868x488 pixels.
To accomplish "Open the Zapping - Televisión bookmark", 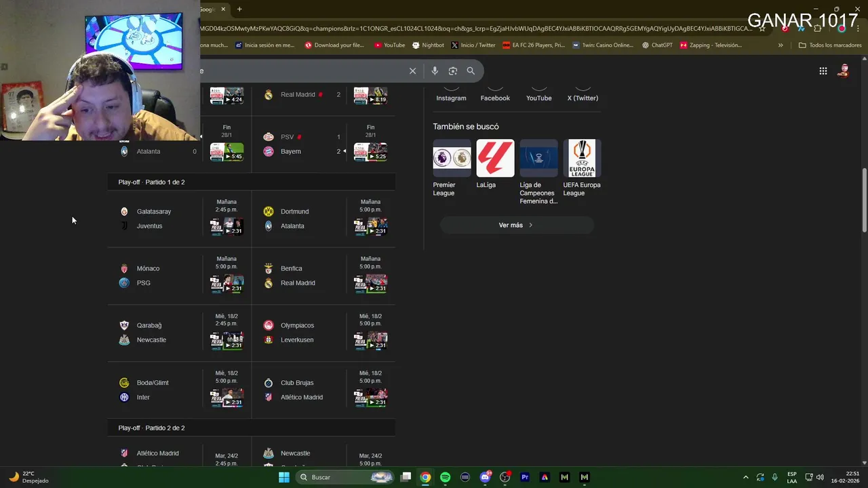I will pos(711,45).
